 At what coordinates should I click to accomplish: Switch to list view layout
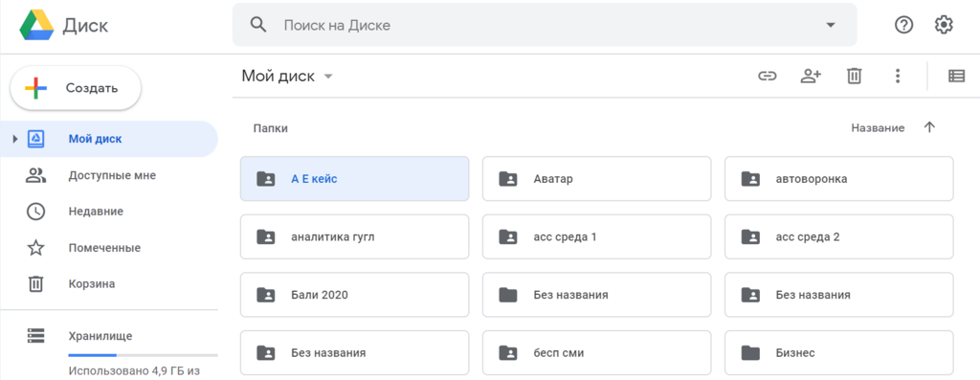click(956, 77)
